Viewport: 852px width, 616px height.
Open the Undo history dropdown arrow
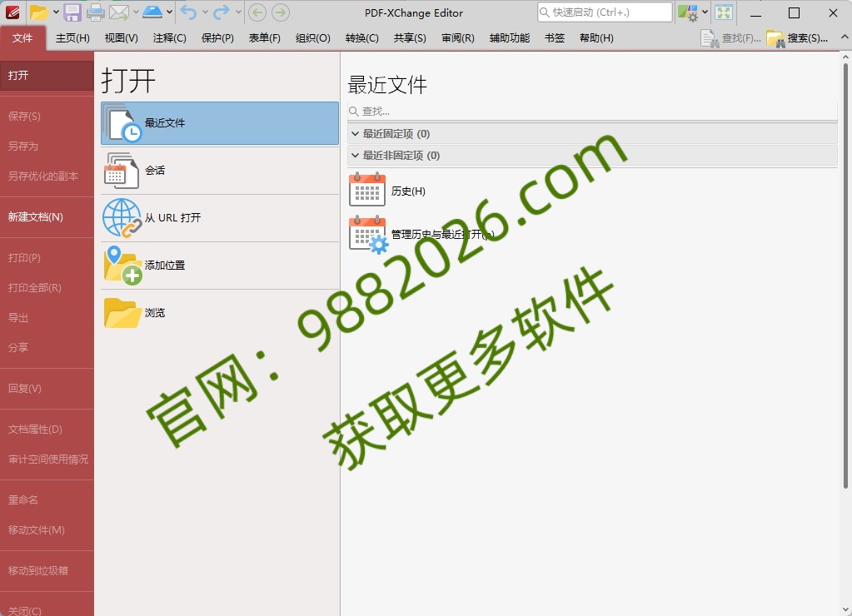[204, 12]
